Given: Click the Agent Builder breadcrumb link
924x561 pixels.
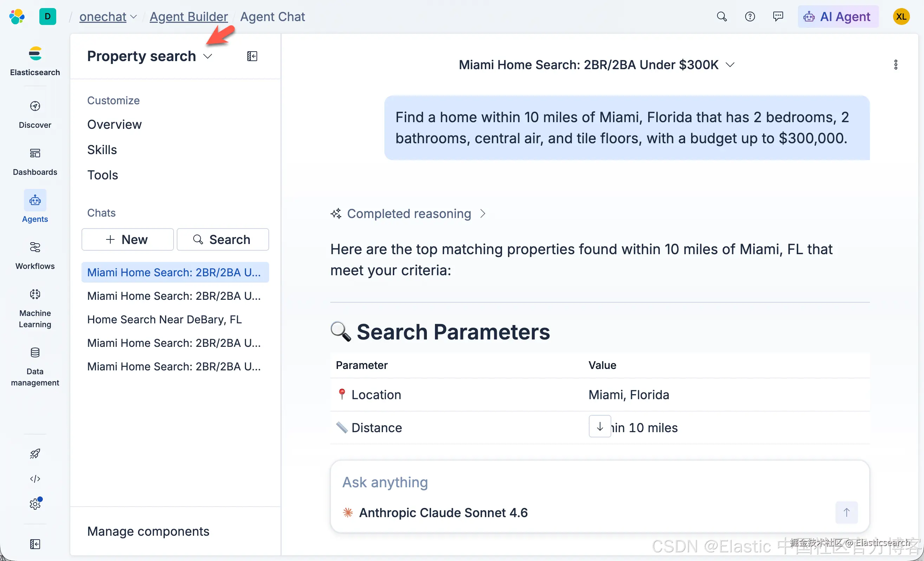Looking at the screenshot, I should click(189, 16).
